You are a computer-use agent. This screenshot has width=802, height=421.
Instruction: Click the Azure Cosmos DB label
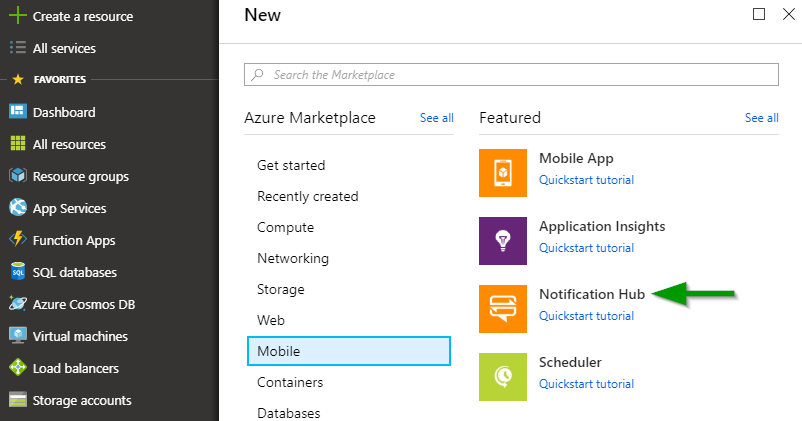click(x=84, y=304)
